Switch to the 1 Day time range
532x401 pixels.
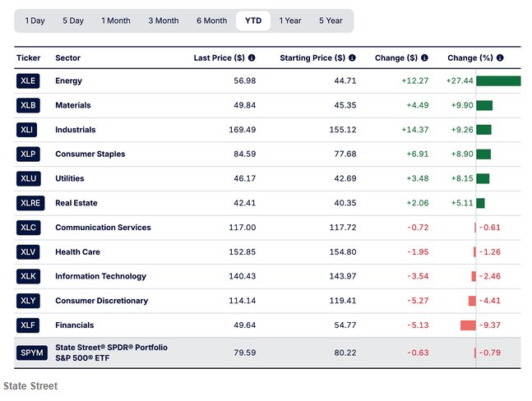[35, 21]
